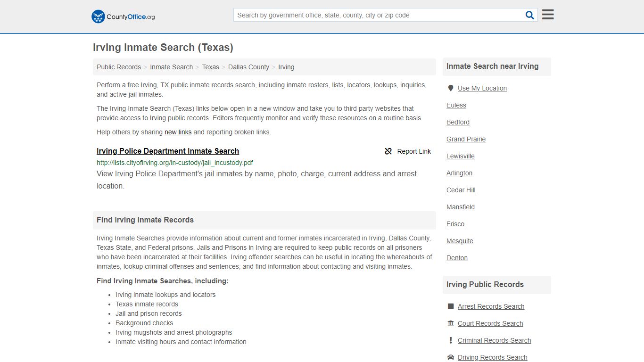Click the Irving breadcrumb link
The width and height of the screenshot is (644, 362).
coord(286,67)
